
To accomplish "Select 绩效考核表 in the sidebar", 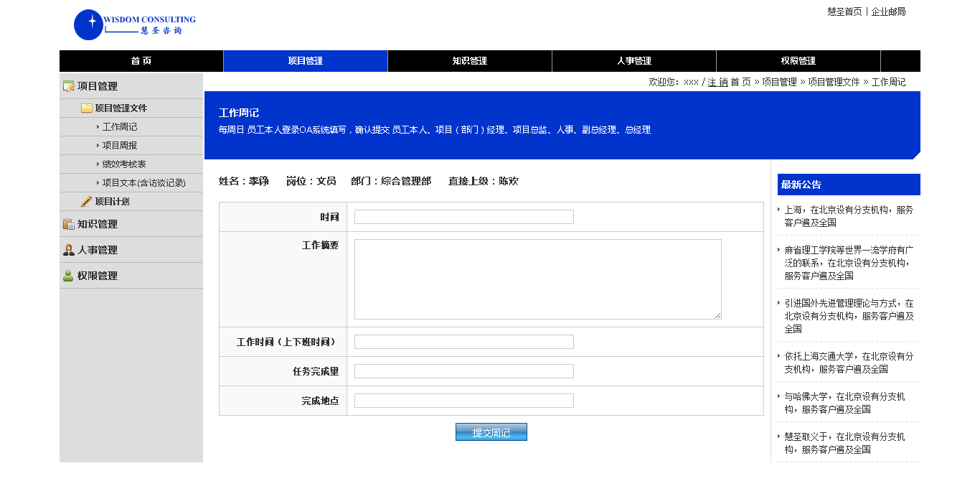I will pyautogui.click(x=124, y=164).
